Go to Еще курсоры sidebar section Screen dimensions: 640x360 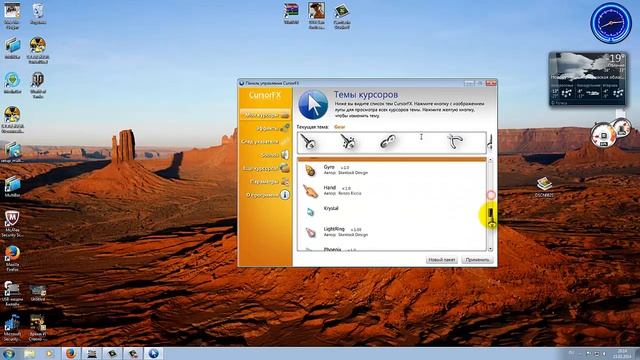tap(266, 168)
